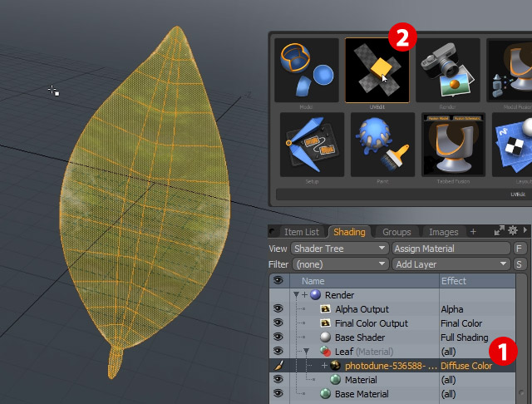This screenshot has width=532, height=404.
Task: Toggle Base Shader visibility eye
Action: pyautogui.click(x=278, y=337)
